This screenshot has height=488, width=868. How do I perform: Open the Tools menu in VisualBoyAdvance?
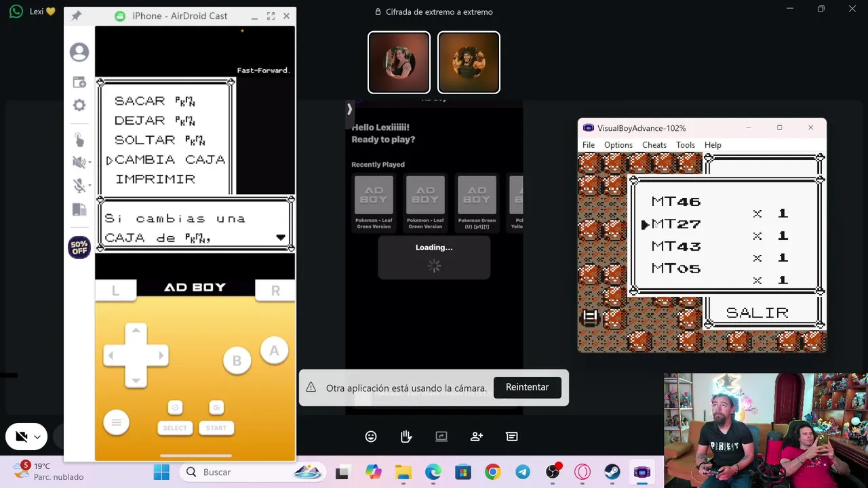point(686,145)
